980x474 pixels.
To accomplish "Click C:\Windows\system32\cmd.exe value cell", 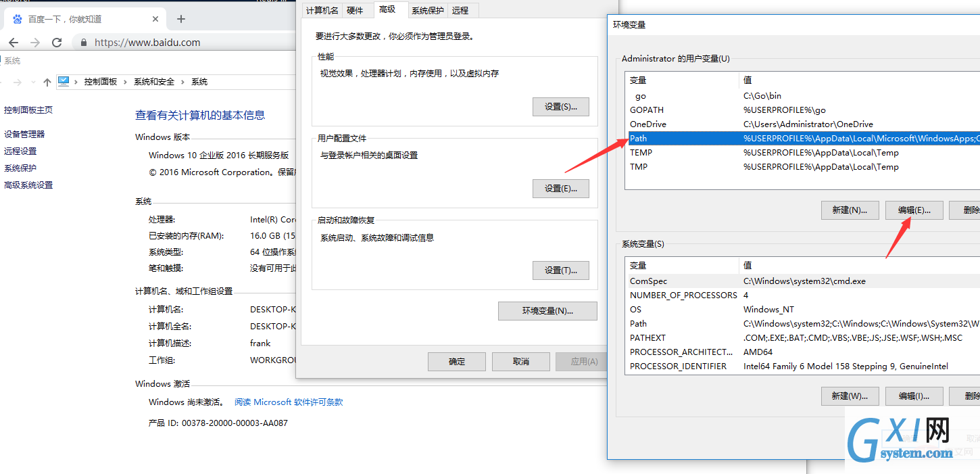I will coord(804,281).
